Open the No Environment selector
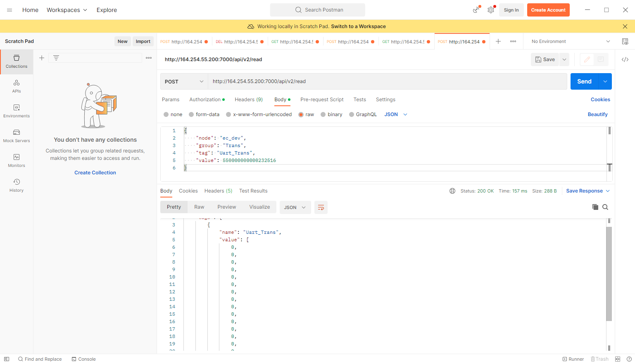Viewport: 635px width, 364px height. pos(571,41)
